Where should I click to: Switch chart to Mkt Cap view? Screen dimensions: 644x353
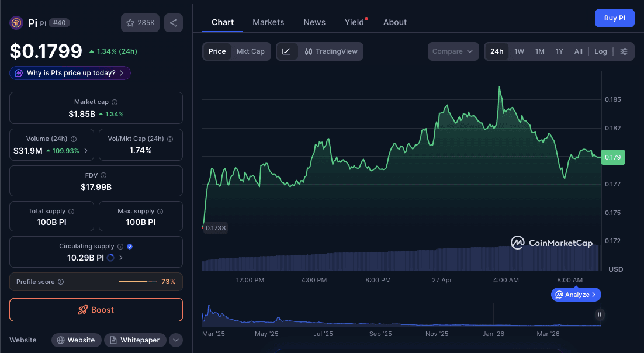click(250, 51)
